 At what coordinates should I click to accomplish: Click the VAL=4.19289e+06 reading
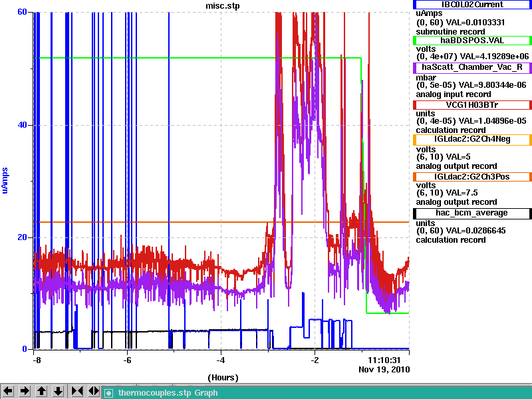pyautogui.click(x=495, y=56)
